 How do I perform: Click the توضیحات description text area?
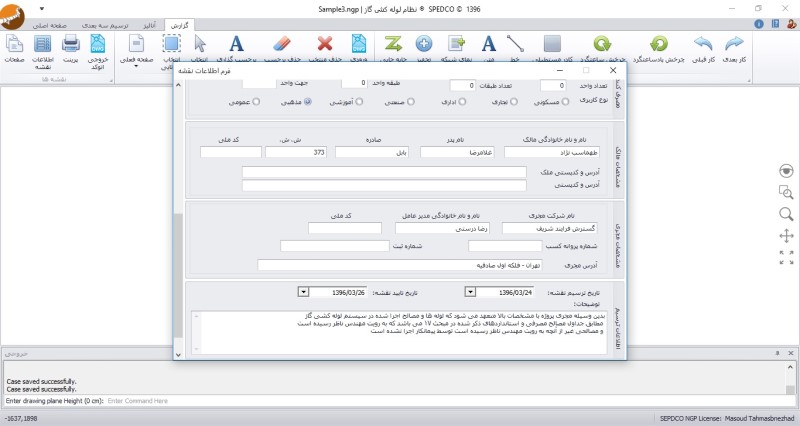[x=399, y=333]
